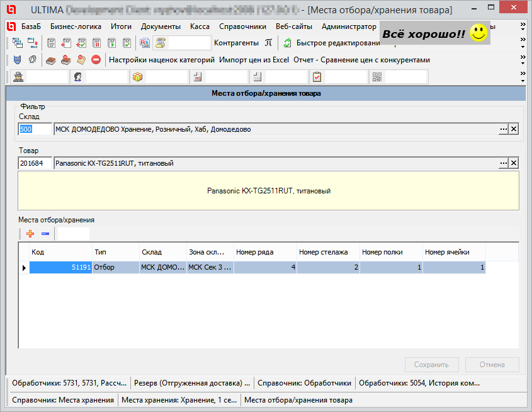This screenshot has width=532, height=412.
Task: Open the Администратор menu
Action: [349, 26]
